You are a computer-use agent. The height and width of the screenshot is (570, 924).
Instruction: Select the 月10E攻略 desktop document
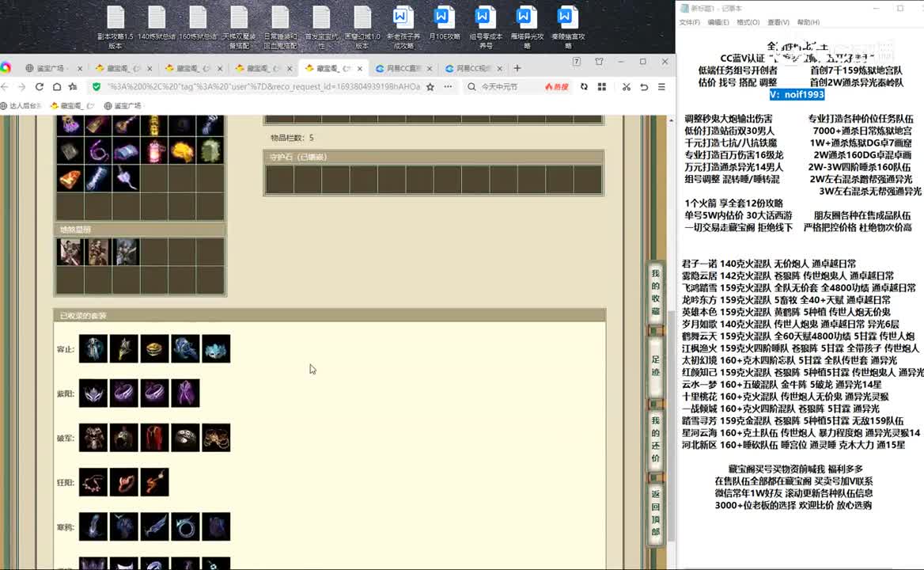[444, 23]
